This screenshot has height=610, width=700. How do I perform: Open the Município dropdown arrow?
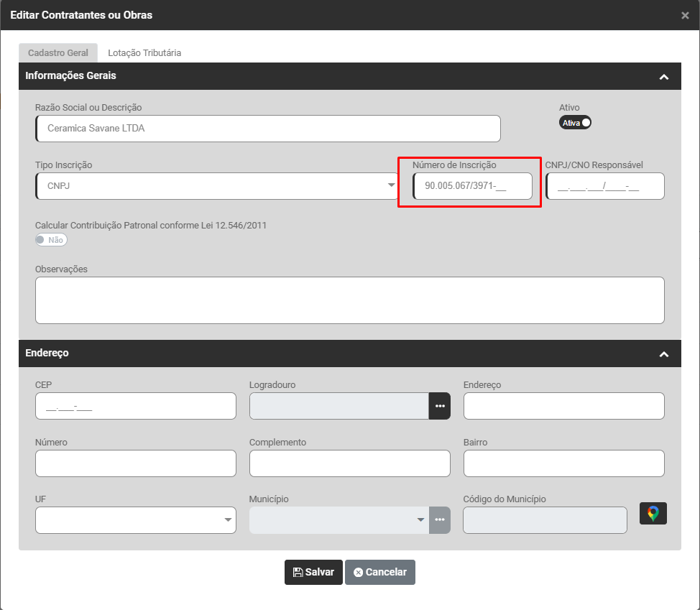point(420,520)
